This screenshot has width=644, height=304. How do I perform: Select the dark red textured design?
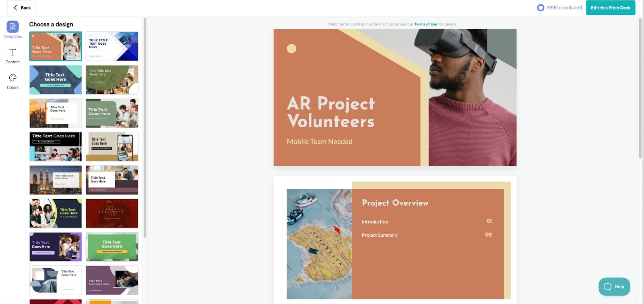tap(112, 213)
